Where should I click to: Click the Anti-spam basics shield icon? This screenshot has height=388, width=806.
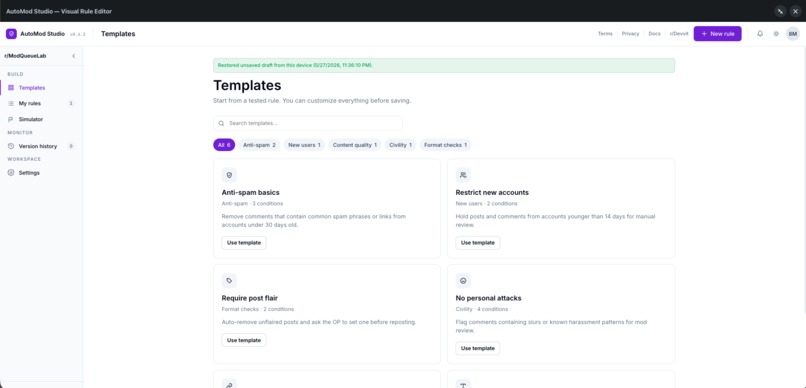point(229,175)
